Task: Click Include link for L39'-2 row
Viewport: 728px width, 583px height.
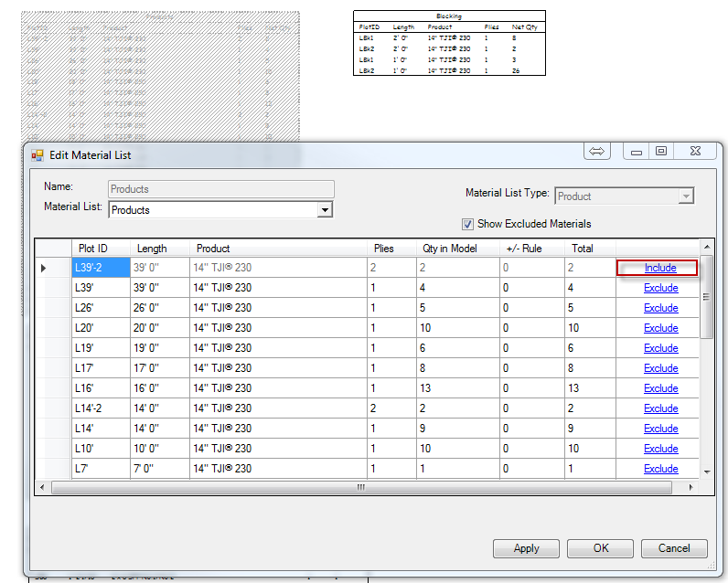Action: point(660,268)
